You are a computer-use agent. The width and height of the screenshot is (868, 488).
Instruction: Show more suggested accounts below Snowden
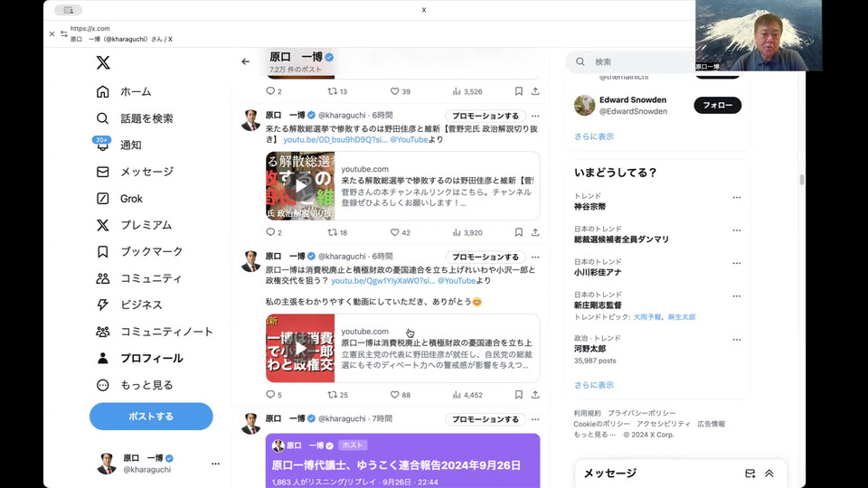pos(593,136)
